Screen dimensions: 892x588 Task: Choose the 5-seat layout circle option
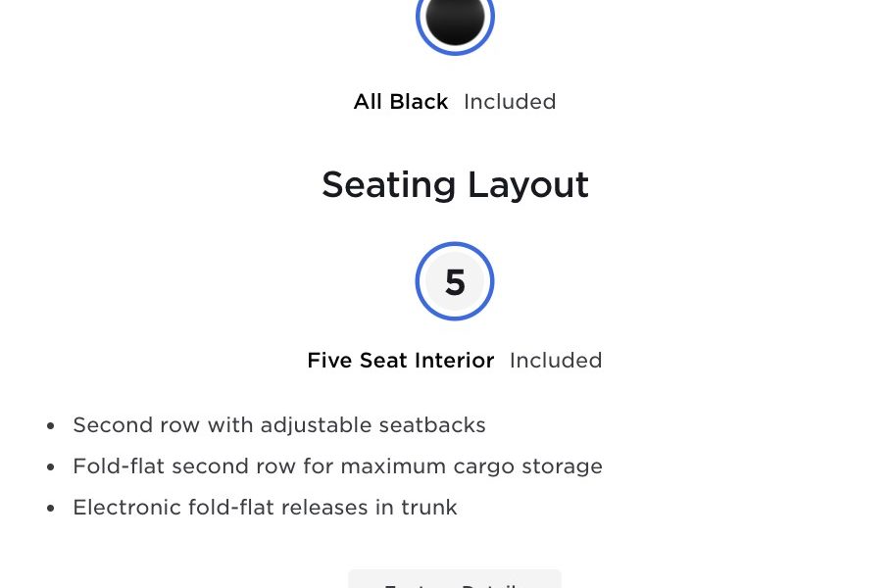(x=455, y=281)
